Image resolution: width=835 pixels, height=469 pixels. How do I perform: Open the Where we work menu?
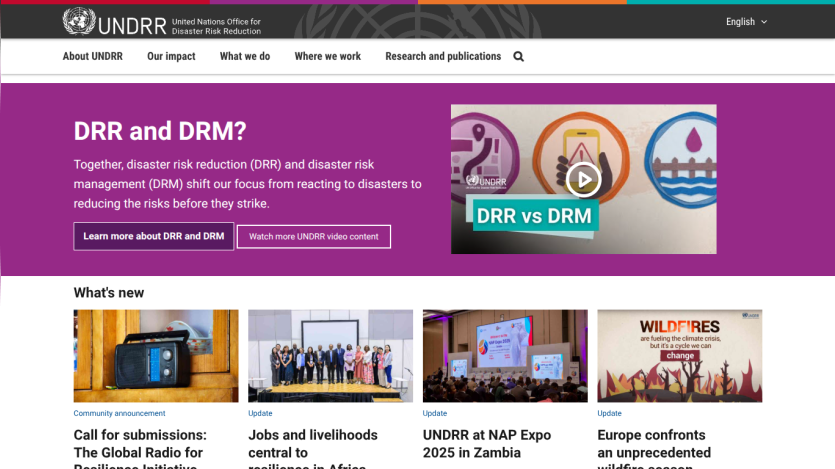point(328,56)
